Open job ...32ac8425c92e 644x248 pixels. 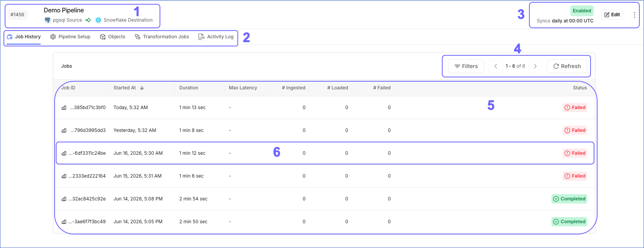[x=87, y=199]
